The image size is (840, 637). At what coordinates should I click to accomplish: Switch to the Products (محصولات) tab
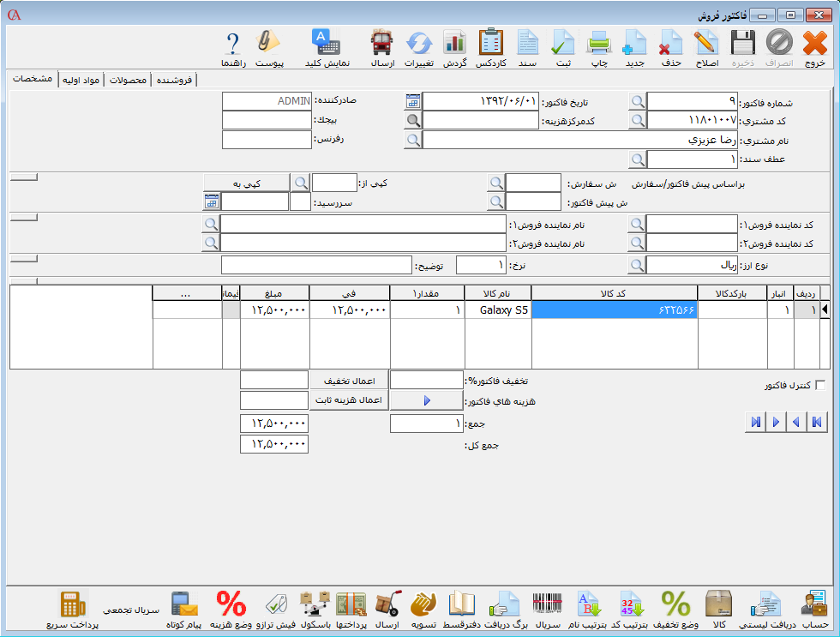tap(127, 81)
